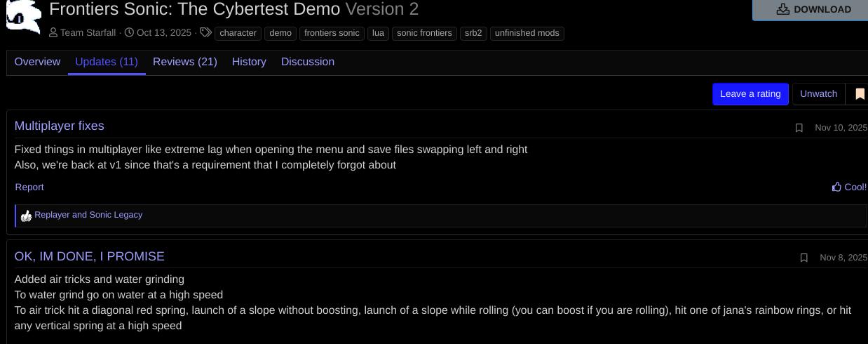Open Team Starfall author profile

coord(88,33)
